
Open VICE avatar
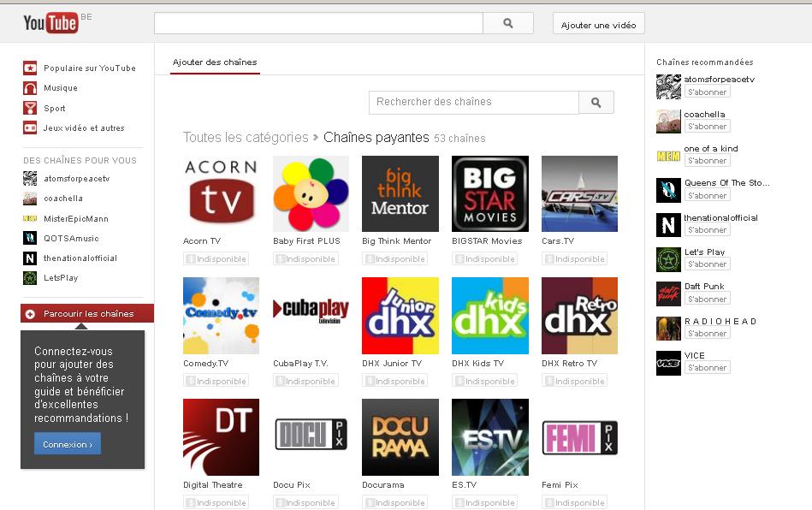[668, 363]
